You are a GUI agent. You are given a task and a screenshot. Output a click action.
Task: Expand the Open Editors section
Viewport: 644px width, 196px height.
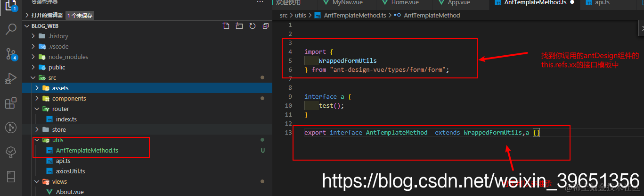point(27,15)
